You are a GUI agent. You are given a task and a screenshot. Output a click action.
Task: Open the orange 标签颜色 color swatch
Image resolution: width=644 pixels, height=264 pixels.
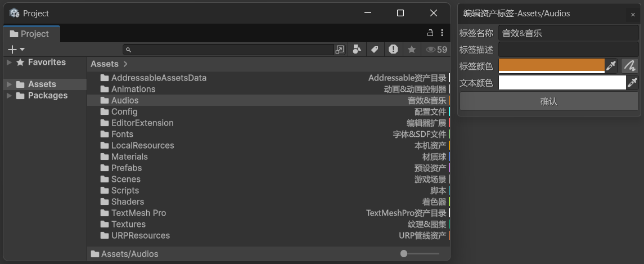551,66
